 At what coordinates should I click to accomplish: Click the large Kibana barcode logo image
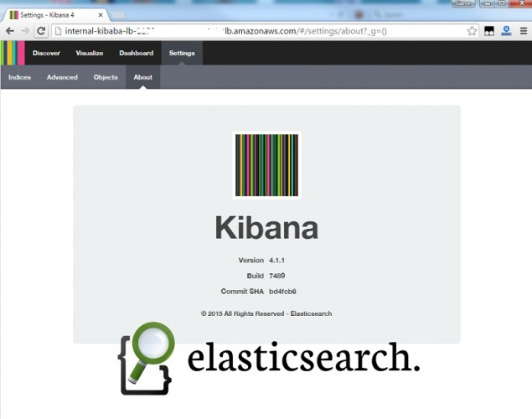266,165
